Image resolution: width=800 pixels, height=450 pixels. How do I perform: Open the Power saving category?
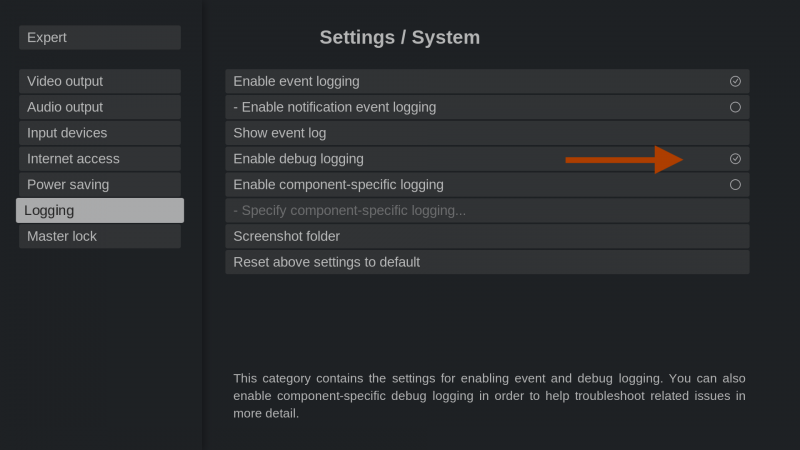(x=99, y=185)
